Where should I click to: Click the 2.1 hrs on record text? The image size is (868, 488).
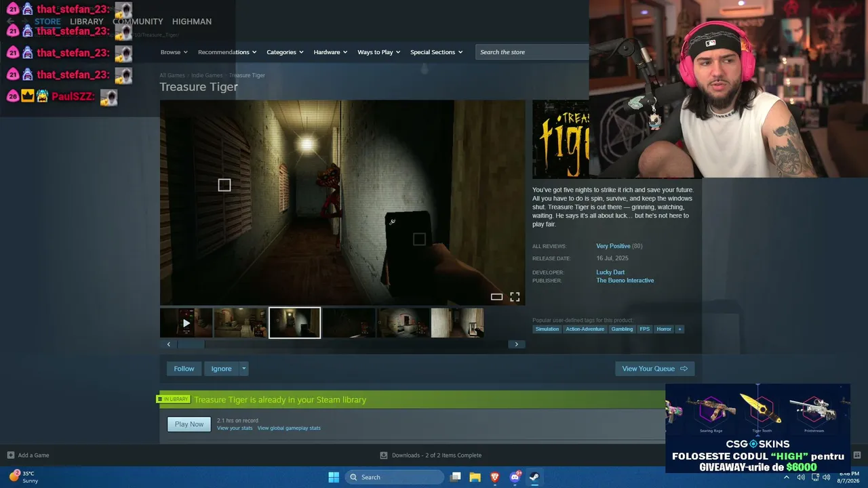click(237, 421)
